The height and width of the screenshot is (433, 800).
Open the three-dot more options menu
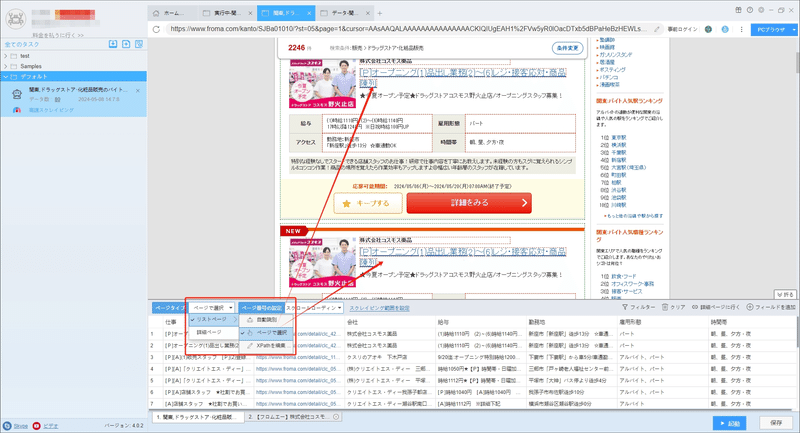(741, 29)
